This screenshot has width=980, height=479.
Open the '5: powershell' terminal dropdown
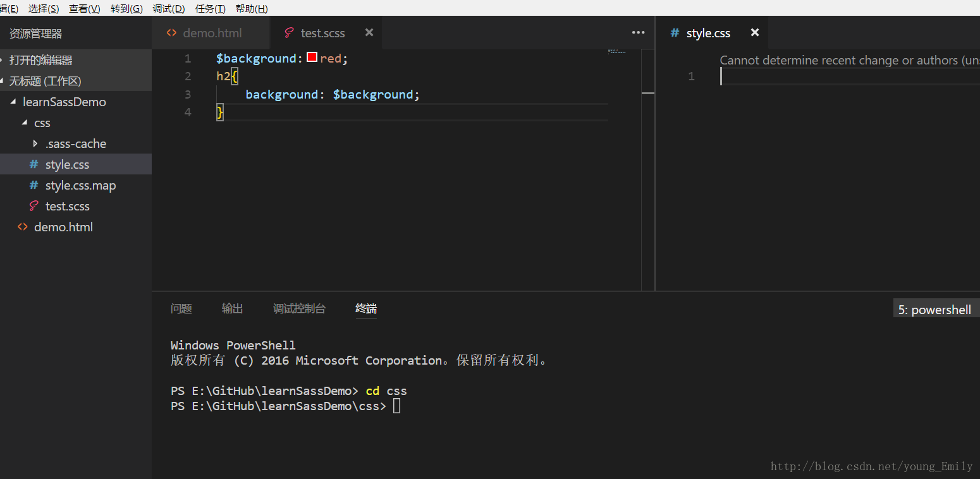pyautogui.click(x=936, y=310)
